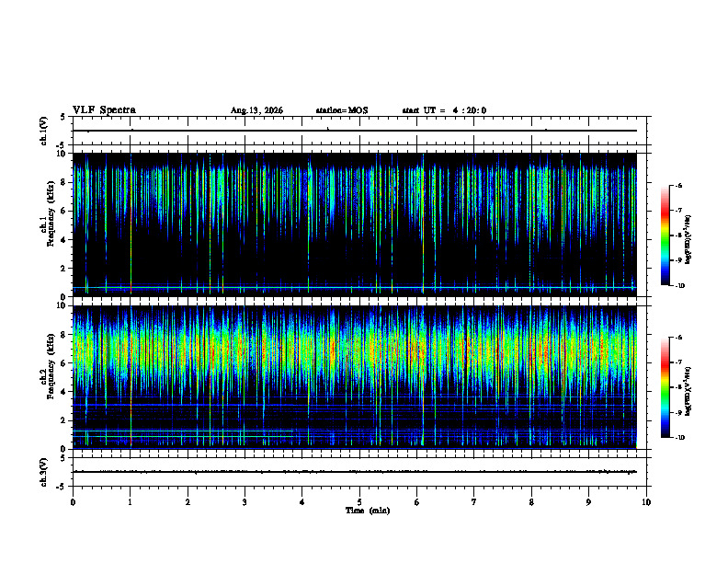Click the ch.3 voltage waveform trace panel
This screenshot has width=728, height=563.
point(359,472)
